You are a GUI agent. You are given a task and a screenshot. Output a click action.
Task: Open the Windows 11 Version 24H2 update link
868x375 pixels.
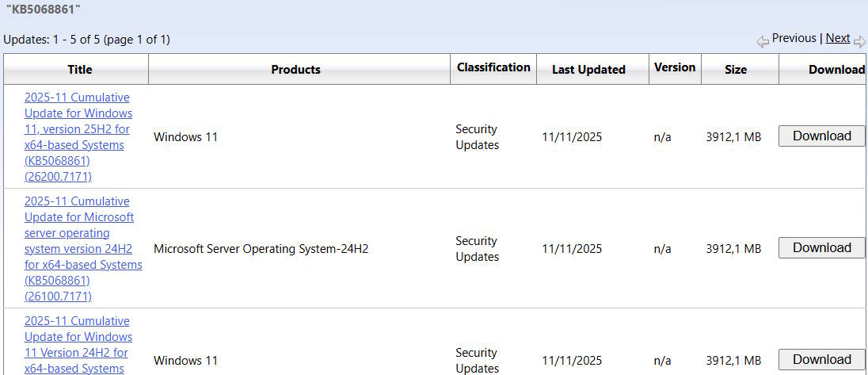tap(78, 344)
